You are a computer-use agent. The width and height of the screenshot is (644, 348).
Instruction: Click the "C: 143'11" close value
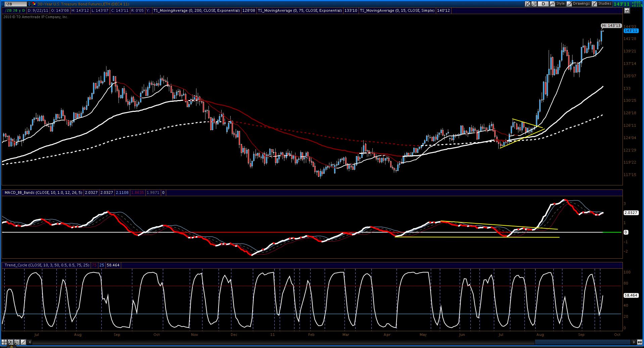pos(120,11)
